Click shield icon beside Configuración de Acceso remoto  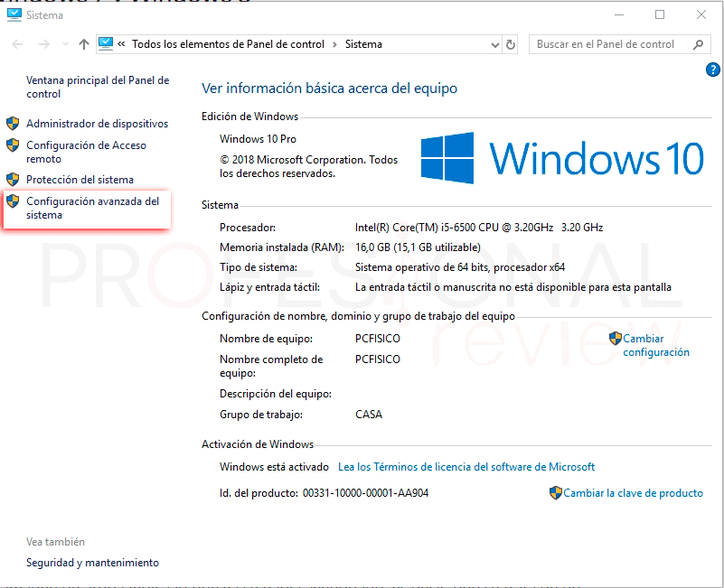13,145
